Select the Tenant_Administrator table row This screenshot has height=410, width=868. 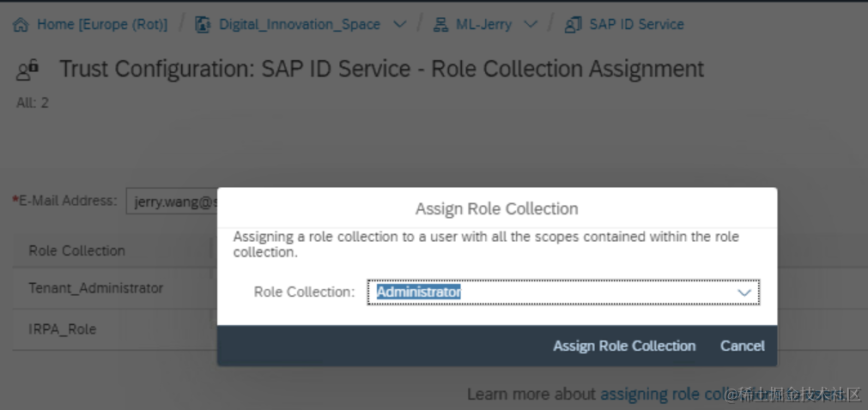tap(96, 288)
